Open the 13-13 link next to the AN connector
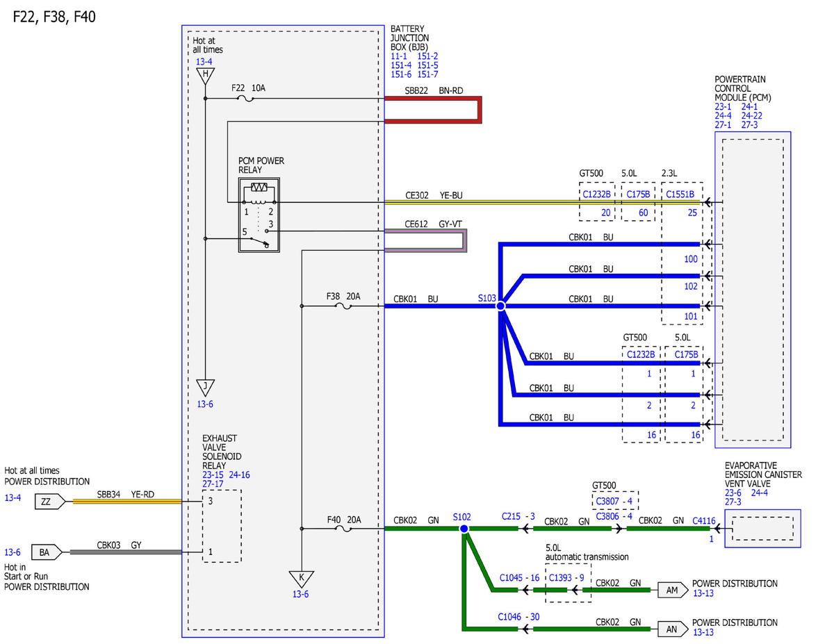The image size is (834, 644). click(703, 632)
